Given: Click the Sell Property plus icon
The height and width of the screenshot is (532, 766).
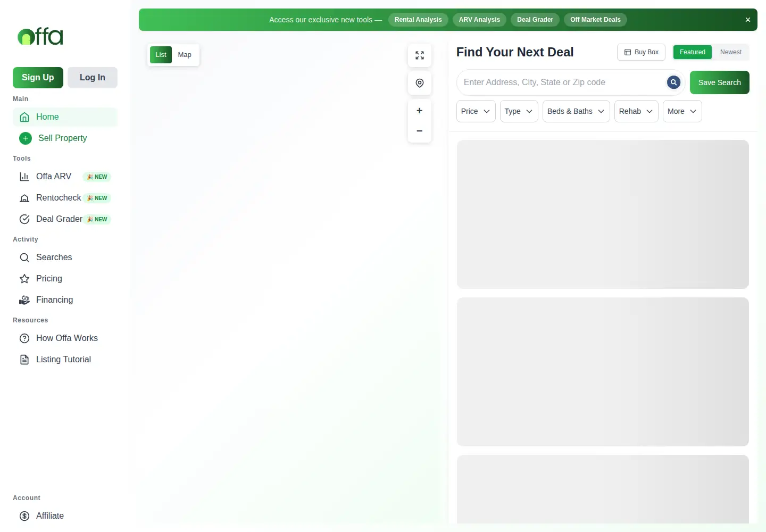Looking at the screenshot, I should [x=26, y=138].
